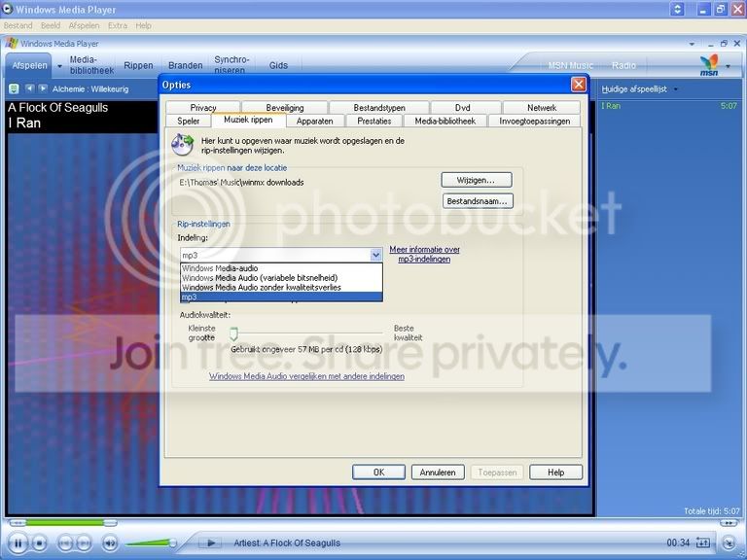
Task: Open the Huidige afspeellijst dropdown
Action: tap(639, 89)
